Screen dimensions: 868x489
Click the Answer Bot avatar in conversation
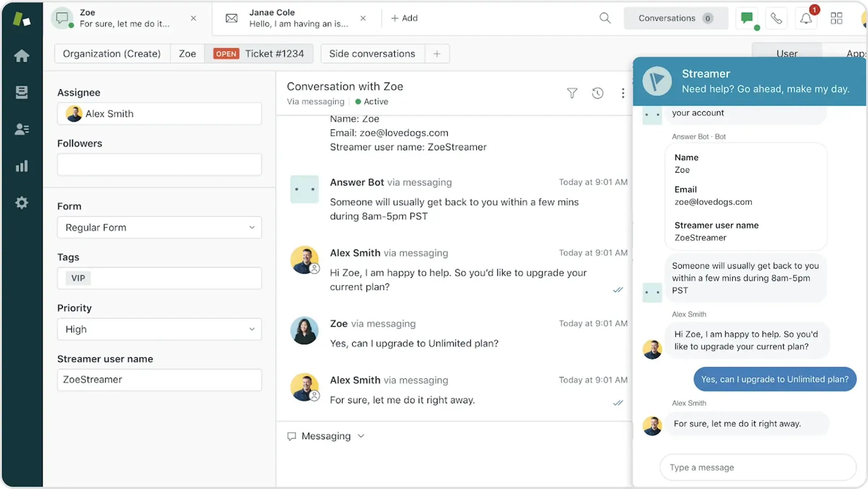point(305,190)
